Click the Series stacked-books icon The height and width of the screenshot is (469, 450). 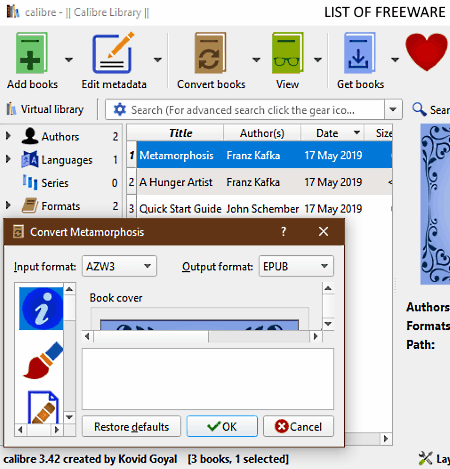tap(30, 183)
